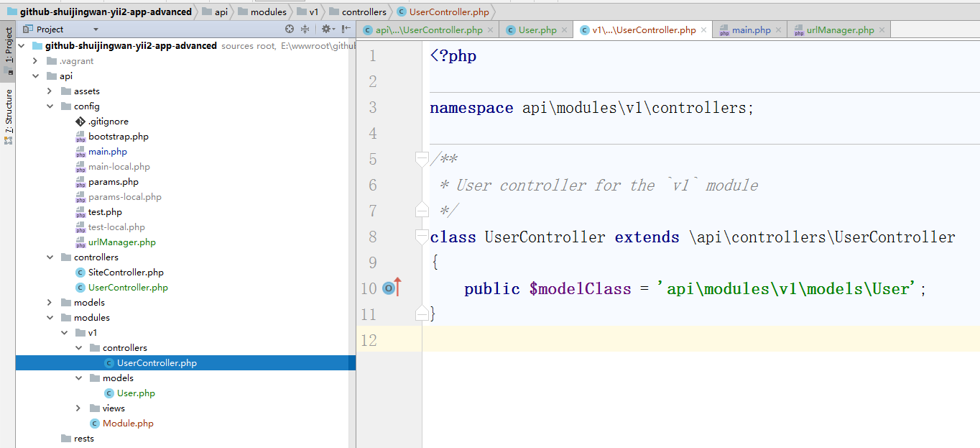980x448 pixels.
Task: Close the main.php editor tab
Action: point(778,30)
